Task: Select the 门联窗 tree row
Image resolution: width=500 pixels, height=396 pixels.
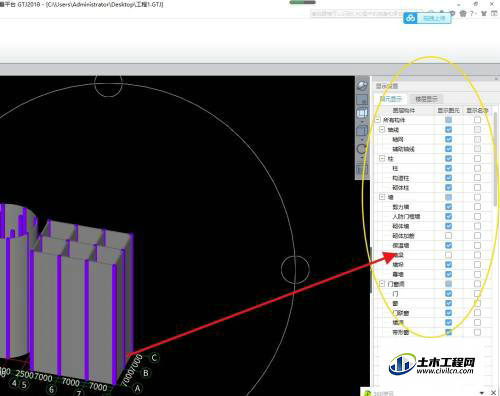Action: (400, 313)
